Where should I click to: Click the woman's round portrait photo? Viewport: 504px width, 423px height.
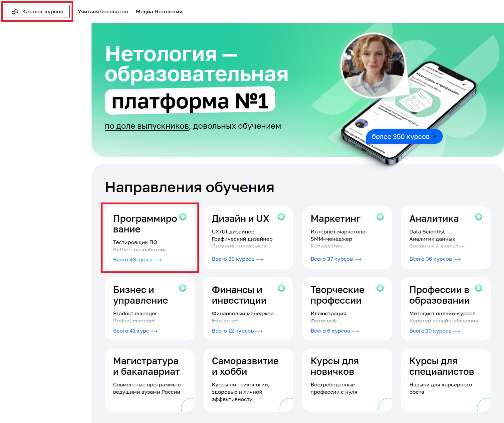click(x=374, y=65)
